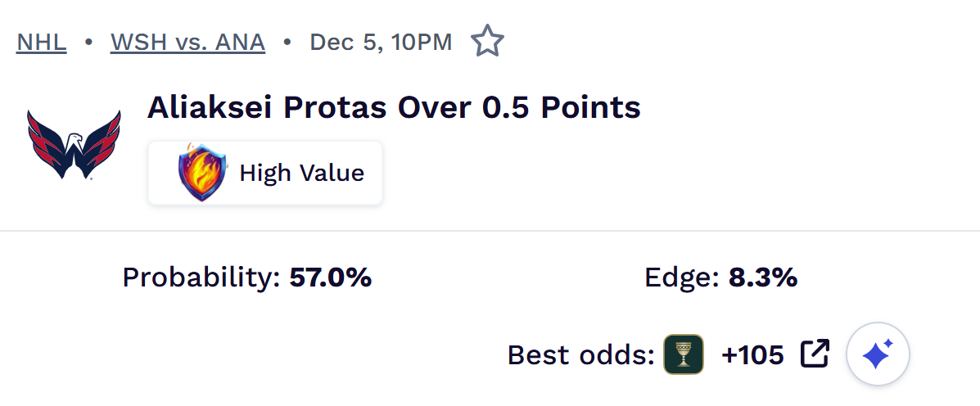Open the external link arrow icon
Screen dimensions: 980x406
click(815, 354)
